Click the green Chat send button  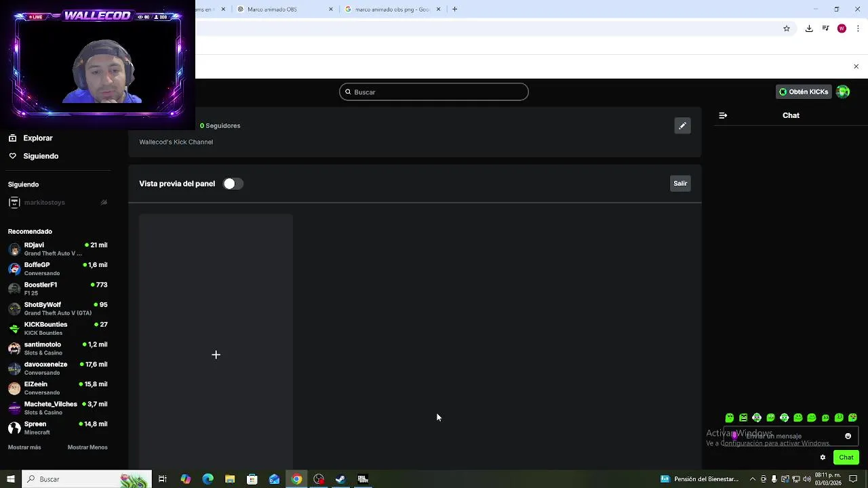pos(846,457)
